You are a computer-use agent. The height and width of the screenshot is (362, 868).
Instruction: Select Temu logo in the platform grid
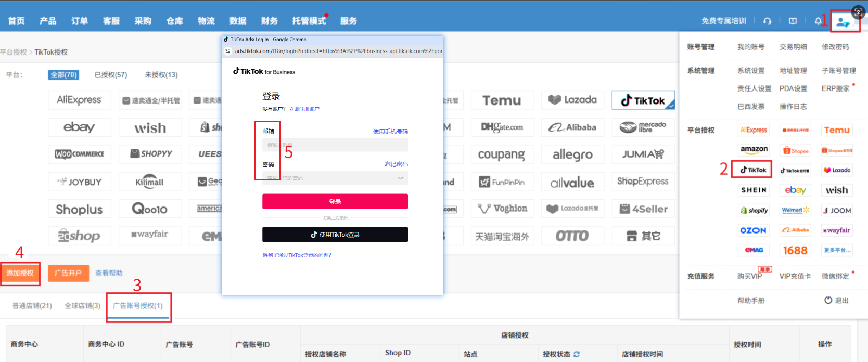502,100
